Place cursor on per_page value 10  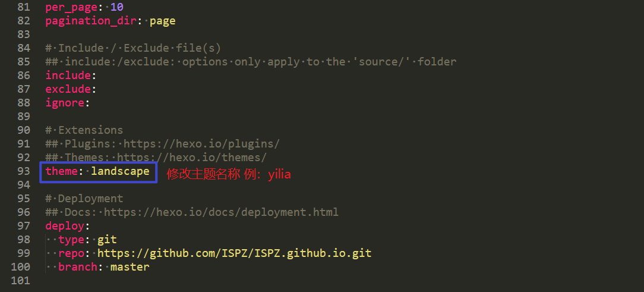point(117,7)
